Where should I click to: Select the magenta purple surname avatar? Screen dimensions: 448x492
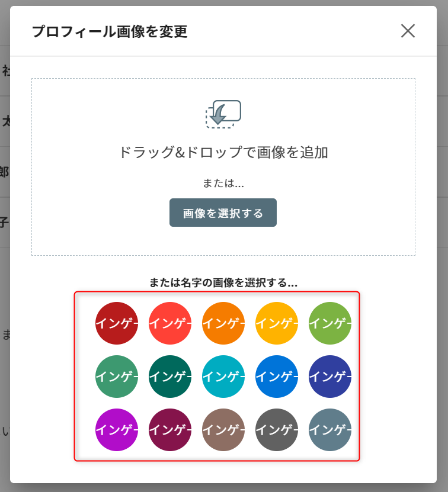[x=117, y=430]
